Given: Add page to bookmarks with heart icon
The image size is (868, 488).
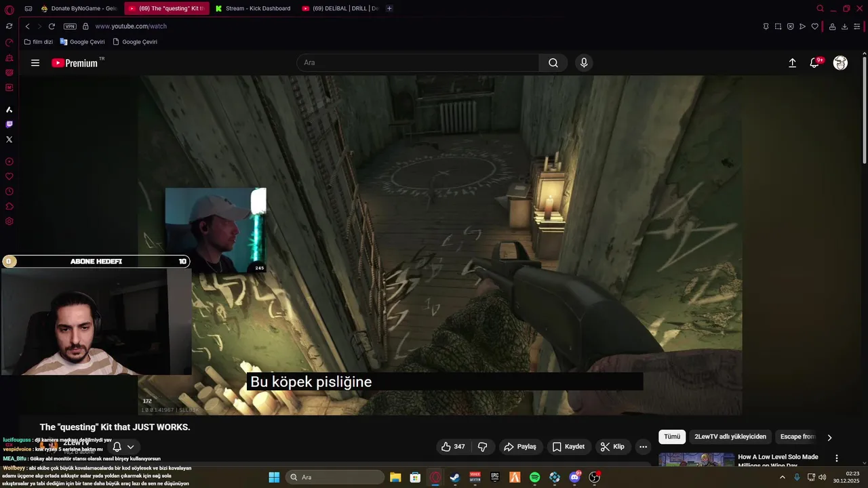Looking at the screenshot, I should pos(814,26).
